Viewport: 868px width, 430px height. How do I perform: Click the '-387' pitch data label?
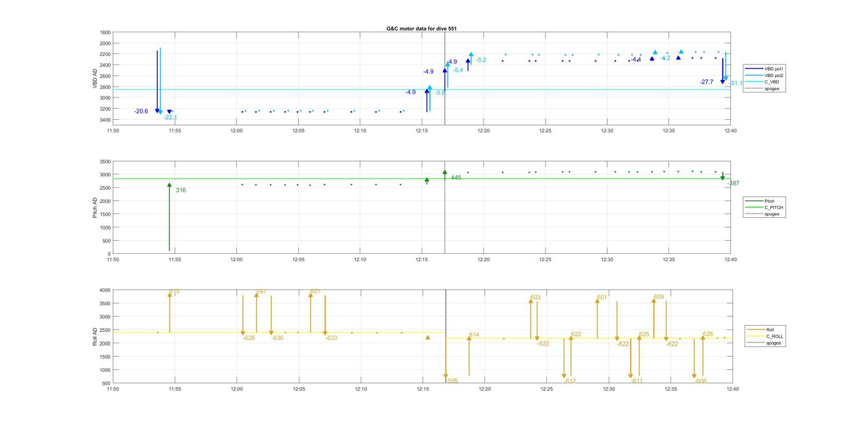(733, 184)
